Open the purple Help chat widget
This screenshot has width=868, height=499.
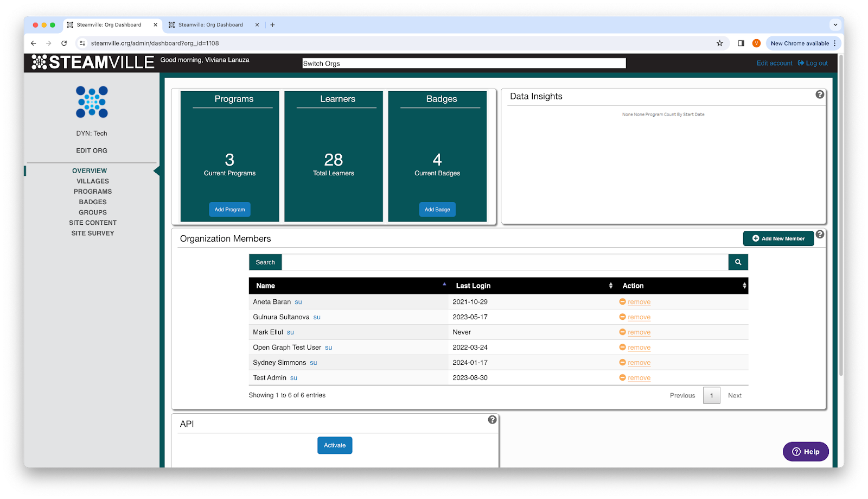[x=806, y=452]
